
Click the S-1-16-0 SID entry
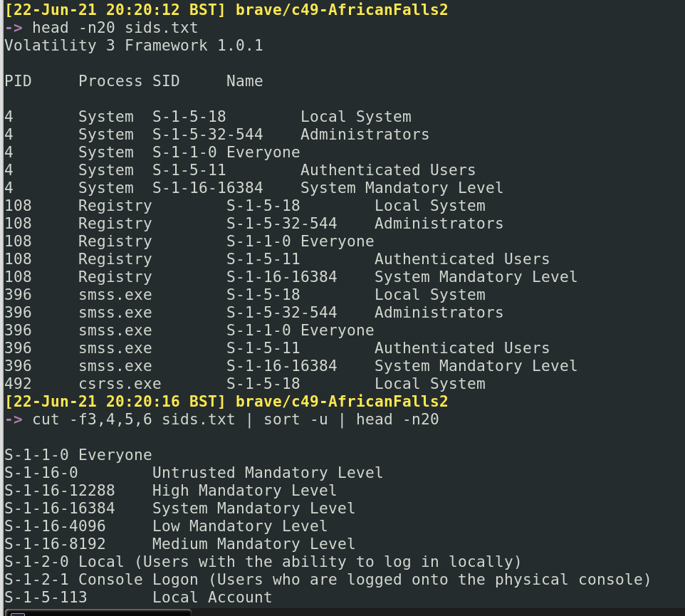pos(41,473)
